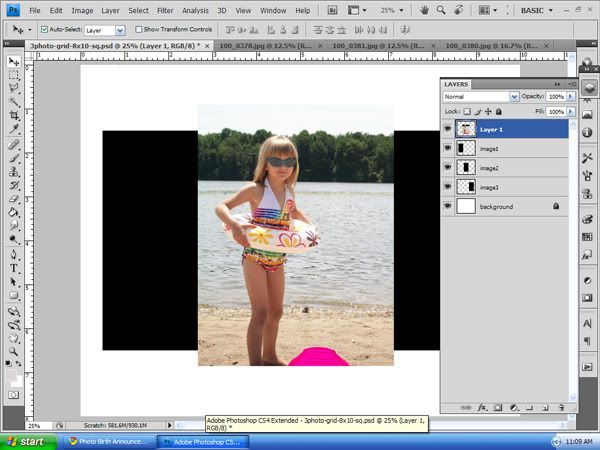Select the Eraser tool

(x=14, y=199)
